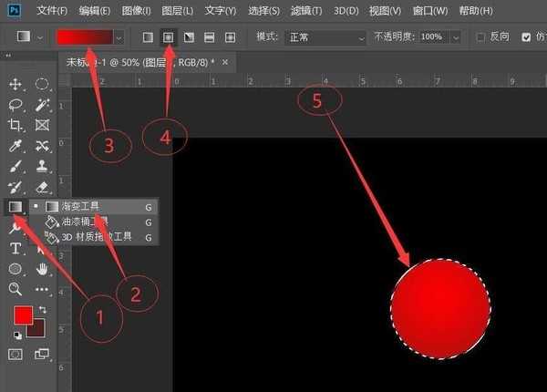Open the 模式 blend mode dropdown
Image resolution: width=547 pixels, height=392 pixels.
(x=325, y=37)
